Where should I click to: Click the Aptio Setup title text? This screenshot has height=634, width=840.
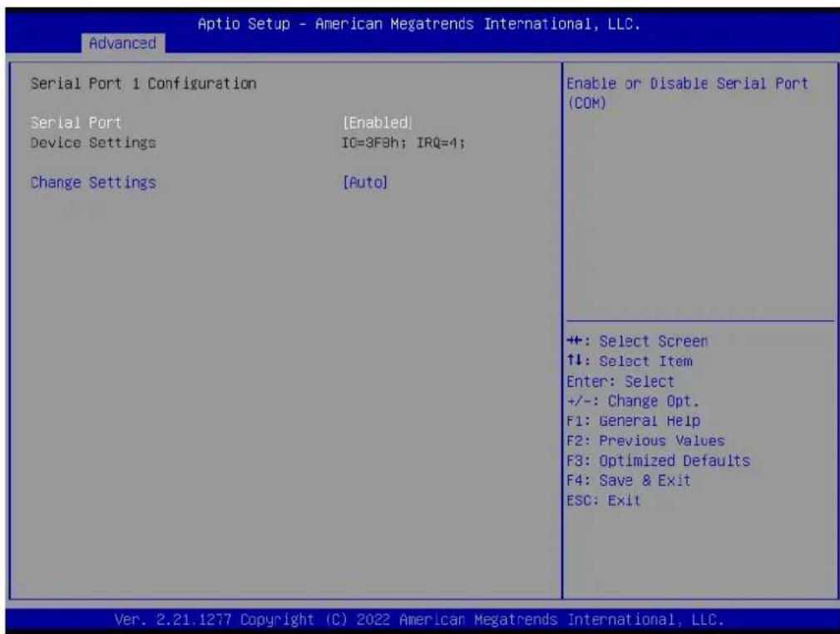point(419,24)
